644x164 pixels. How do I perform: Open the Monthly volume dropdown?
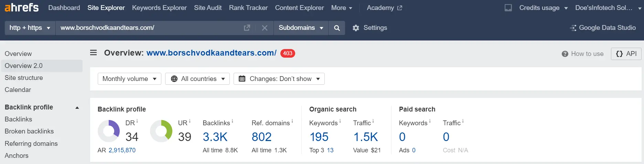point(129,79)
